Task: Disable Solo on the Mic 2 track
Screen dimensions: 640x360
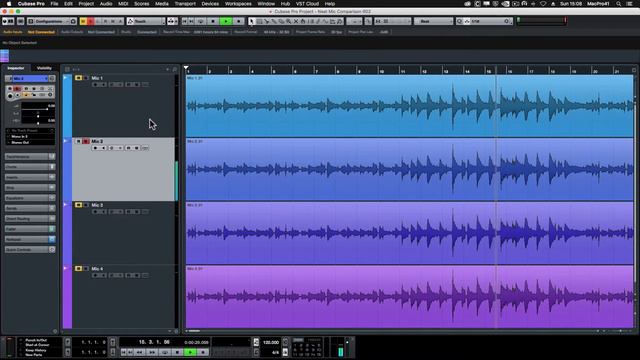Action: pyautogui.click(x=86, y=141)
